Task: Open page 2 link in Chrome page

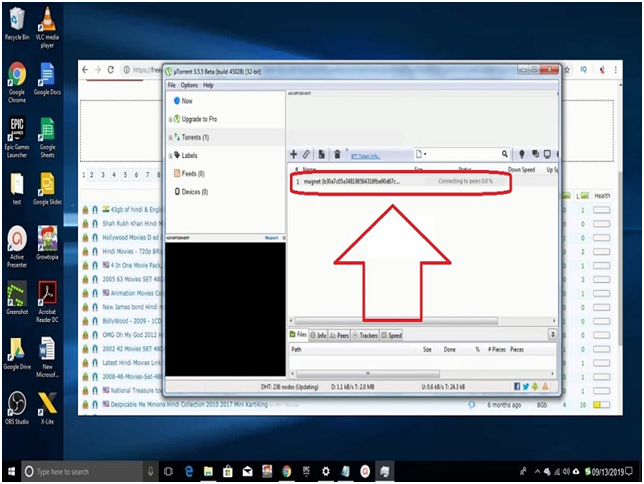Action: pos(92,175)
